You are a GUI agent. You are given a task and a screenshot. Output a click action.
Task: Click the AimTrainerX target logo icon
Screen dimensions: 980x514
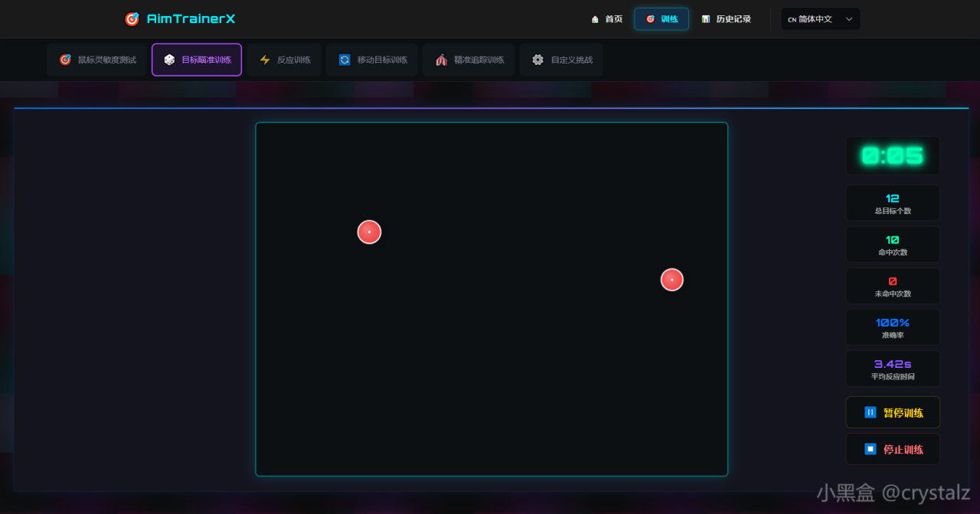(x=132, y=19)
